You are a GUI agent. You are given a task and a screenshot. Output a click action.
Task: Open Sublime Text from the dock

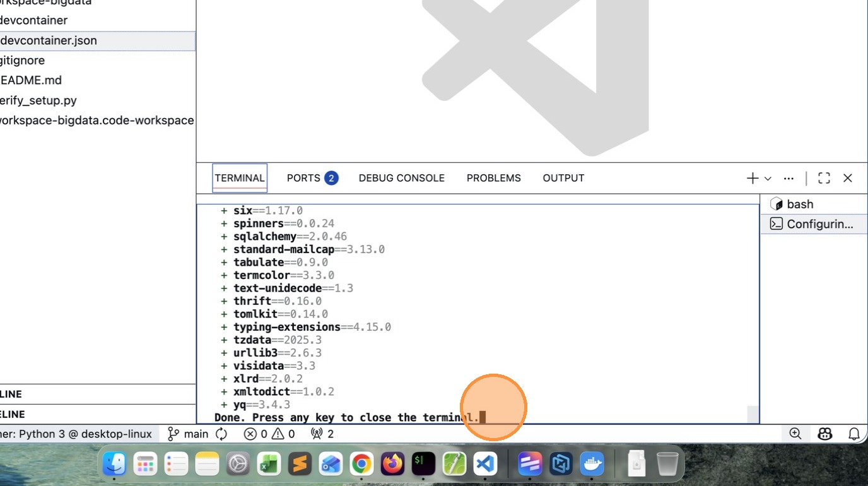pyautogui.click(x=300, y=465)
